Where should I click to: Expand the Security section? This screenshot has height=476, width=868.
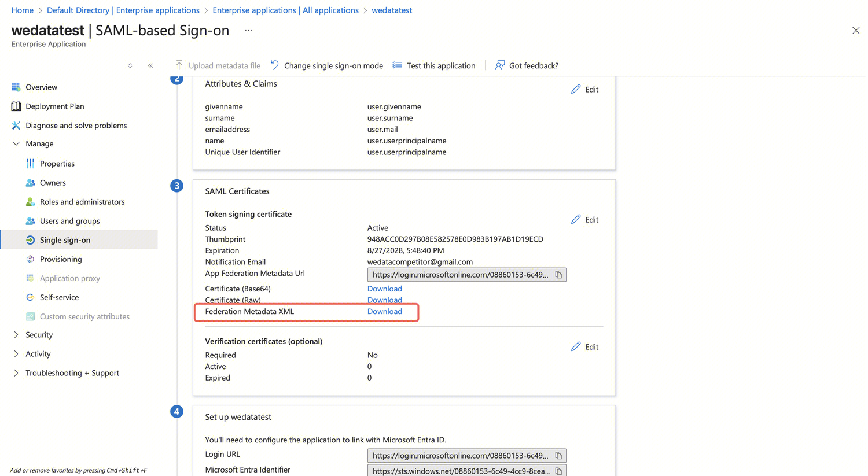tap(16, 335)
